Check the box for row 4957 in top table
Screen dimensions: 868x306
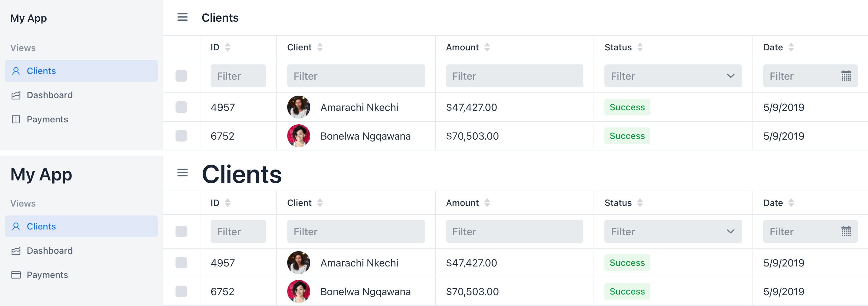pos(181,107)
